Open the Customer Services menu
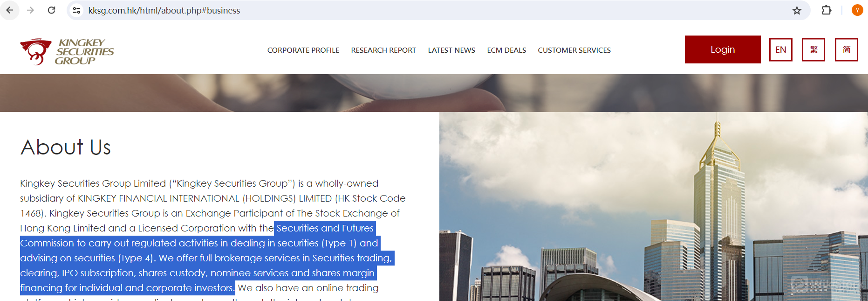 click(x=574, y=50)
